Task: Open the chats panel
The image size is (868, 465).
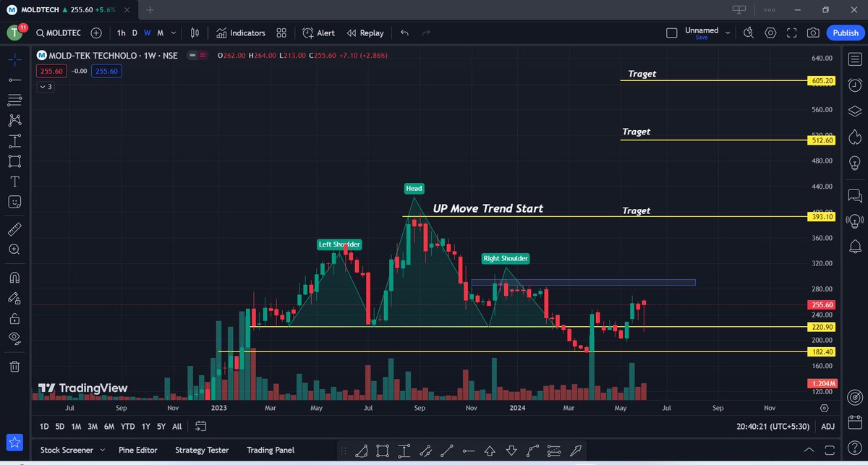Action: click(x=854, y=195)
